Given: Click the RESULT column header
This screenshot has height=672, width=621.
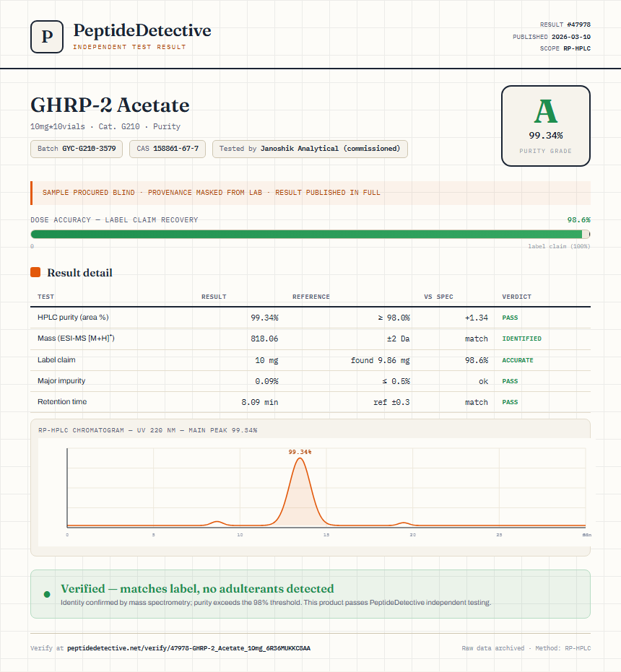Looking at the screenshot, I should pyautogui.click(x=214, y=297).
